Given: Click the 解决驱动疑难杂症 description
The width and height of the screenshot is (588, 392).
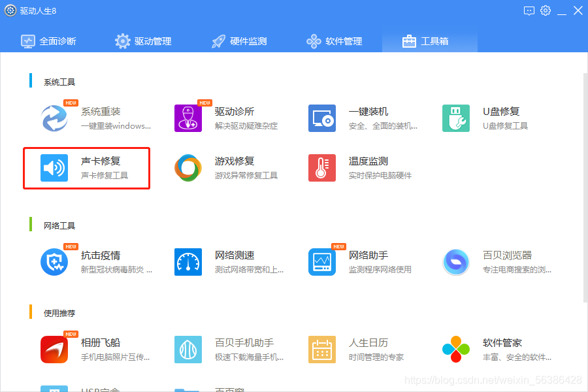Looking at the screenshot, I should [x=246, y=126].
